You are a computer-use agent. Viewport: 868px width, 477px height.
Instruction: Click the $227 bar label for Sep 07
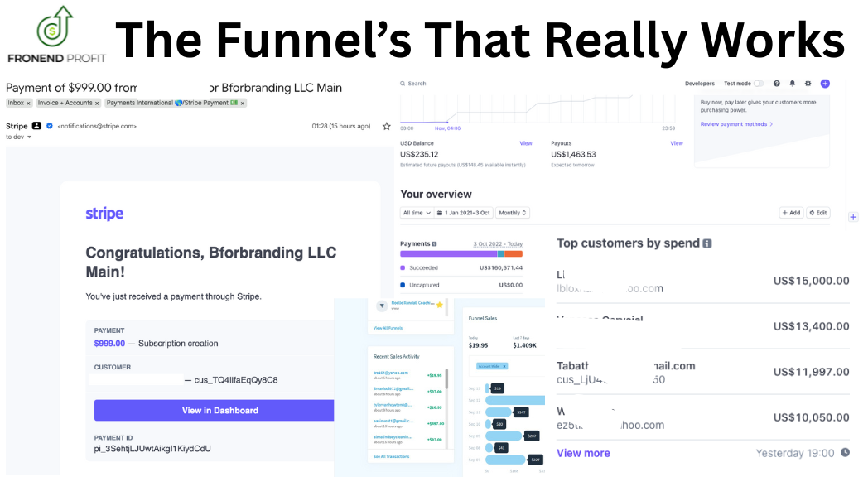coord(535,460)
